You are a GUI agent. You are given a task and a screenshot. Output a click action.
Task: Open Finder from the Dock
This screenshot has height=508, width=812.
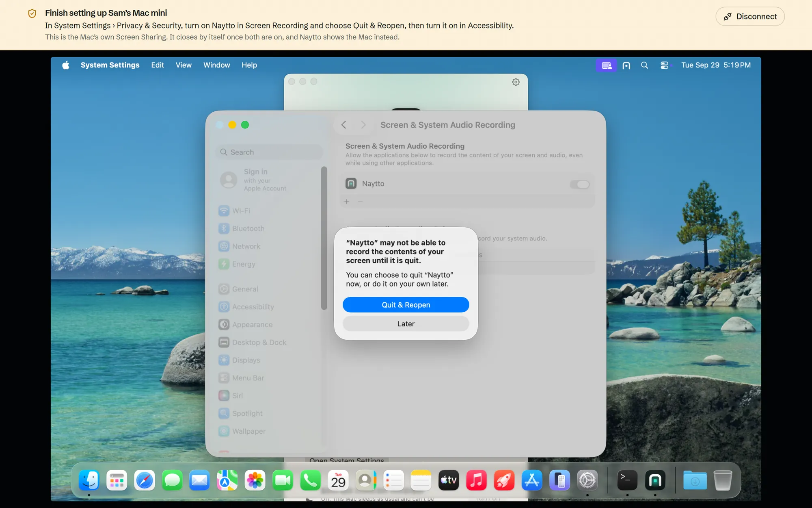tap(89, 481)
